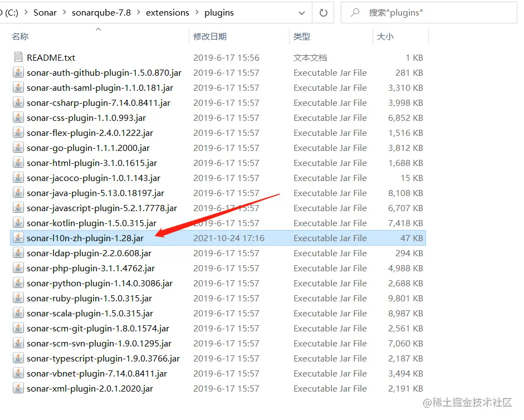This screenshot has width=524, height=420.
Task: Click the sonar-html-plugin jar icon
Action: (x=18, y=163)
